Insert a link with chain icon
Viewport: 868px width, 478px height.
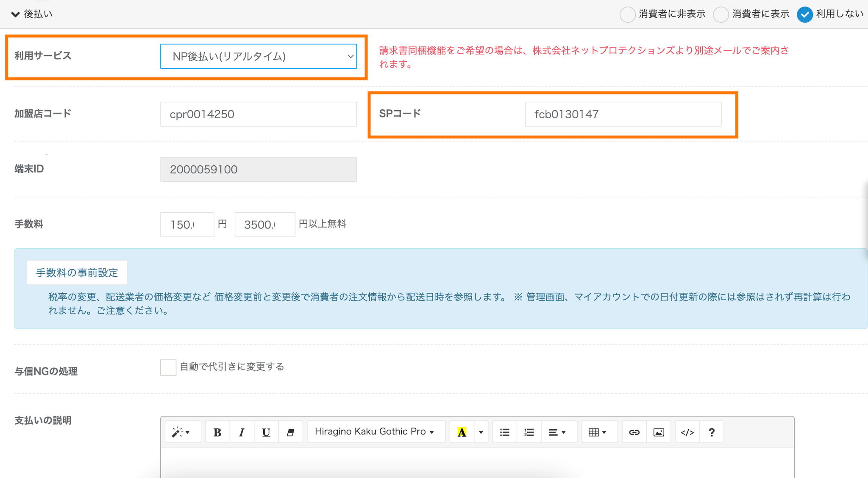coord(634,432)
